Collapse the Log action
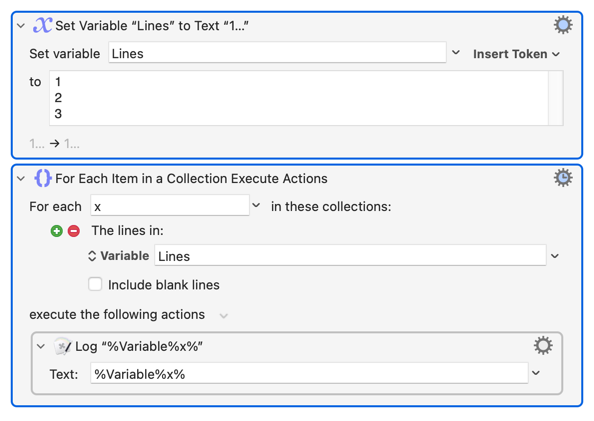Image resolution: width=594 pixels, height=421 pixels. click(x=41, y=346)
